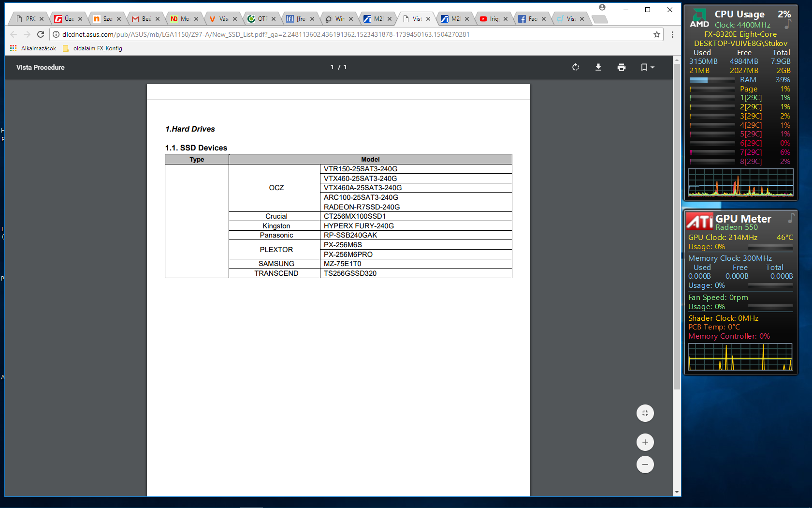Open oldalaim FX_Konfig bookmark folder
The width and height of the screenshot is (812, 508).
tap(92, 48)
